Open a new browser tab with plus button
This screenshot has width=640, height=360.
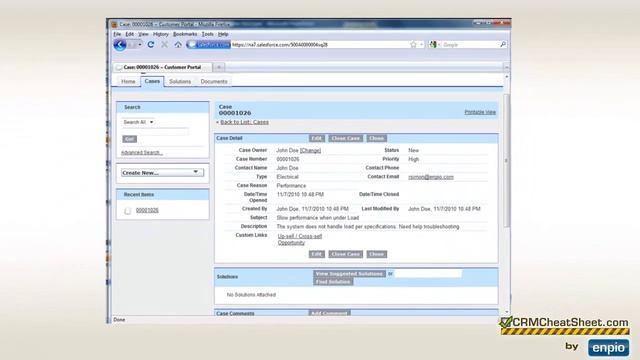pyautogui.click(x=219, y=67)
